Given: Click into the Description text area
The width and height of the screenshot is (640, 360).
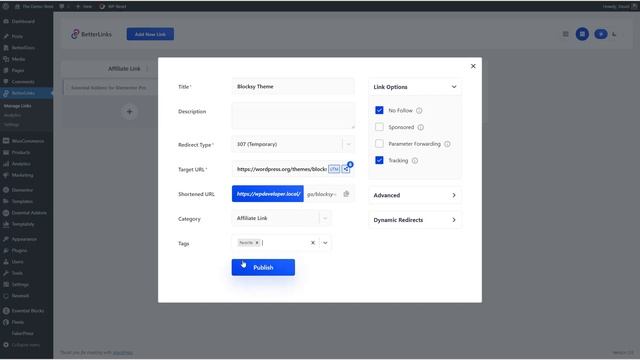Looking at the screenshot, I should 293,116.
